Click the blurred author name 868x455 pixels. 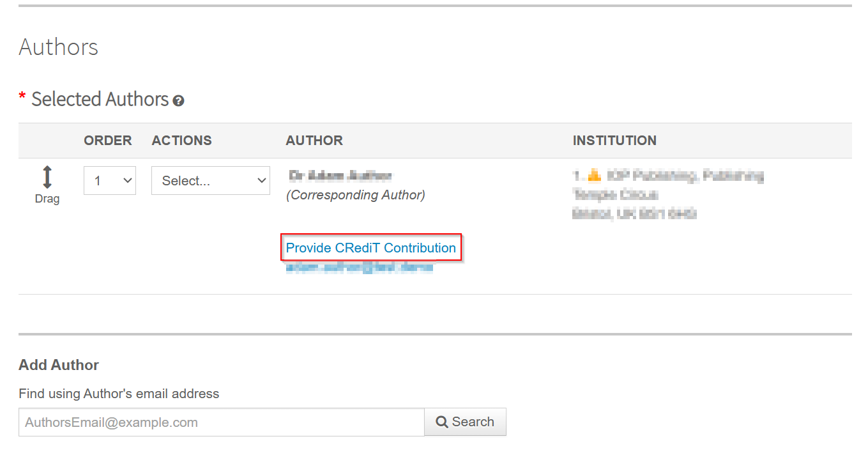pyautogui.click(x=340, y=176)
